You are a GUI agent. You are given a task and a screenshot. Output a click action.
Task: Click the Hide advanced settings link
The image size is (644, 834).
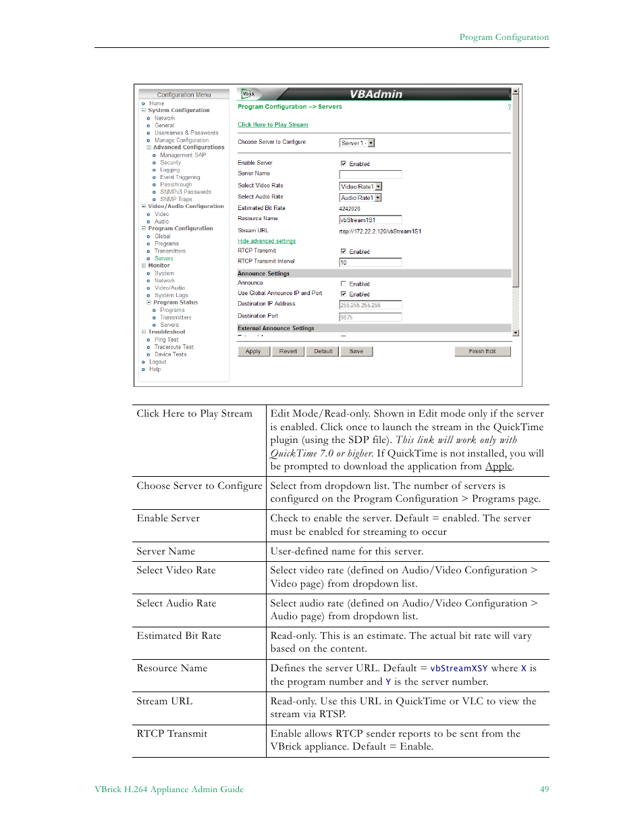point(267,241)
